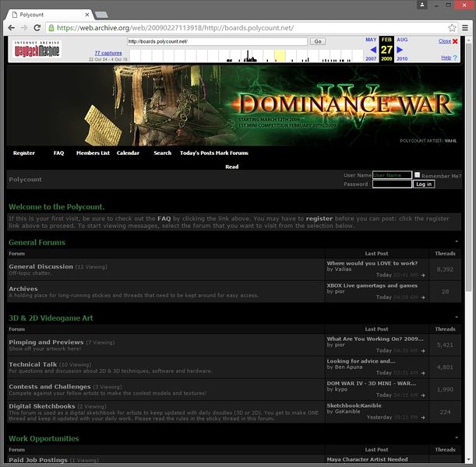Open the Pimping and Previews forum
The image size is (476, 467).
point(46,342)
